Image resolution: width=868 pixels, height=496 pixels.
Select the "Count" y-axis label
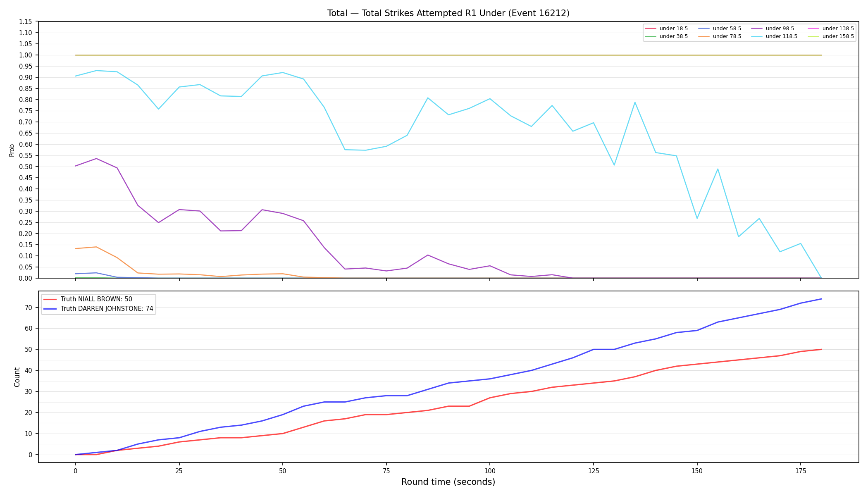click(x=17, y=377)
